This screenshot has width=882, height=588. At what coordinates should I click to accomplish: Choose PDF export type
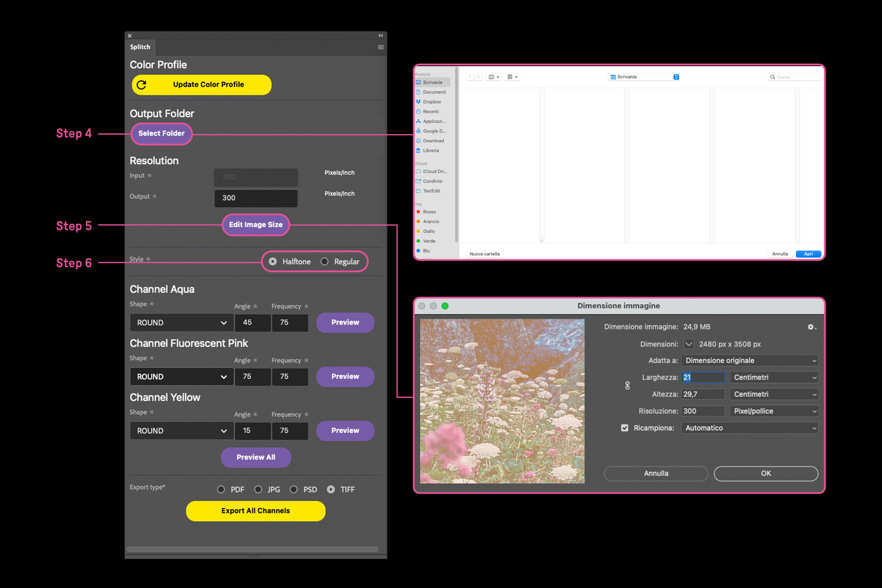pyautogui.click(x=221, y=489)
